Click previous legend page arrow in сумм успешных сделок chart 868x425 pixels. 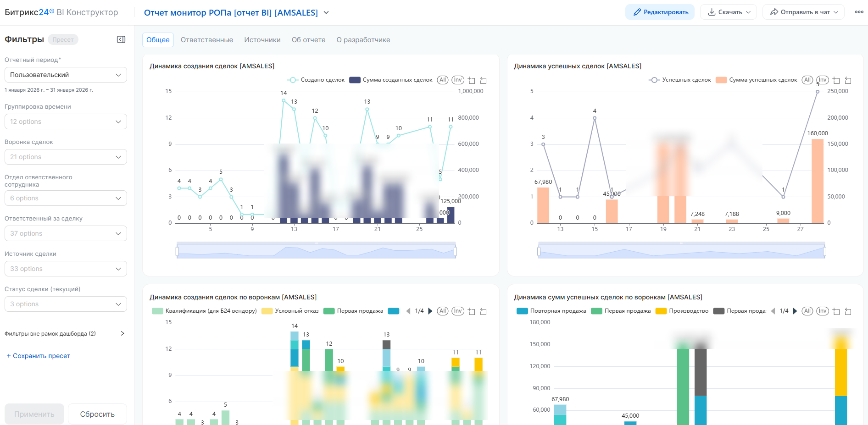tap(773, 311)
